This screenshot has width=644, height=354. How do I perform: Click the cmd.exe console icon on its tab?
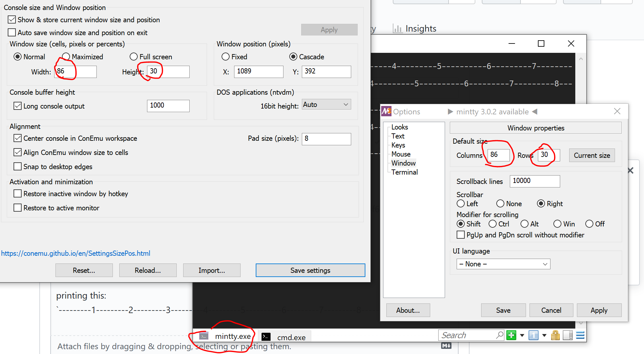[x=266, y=337]
